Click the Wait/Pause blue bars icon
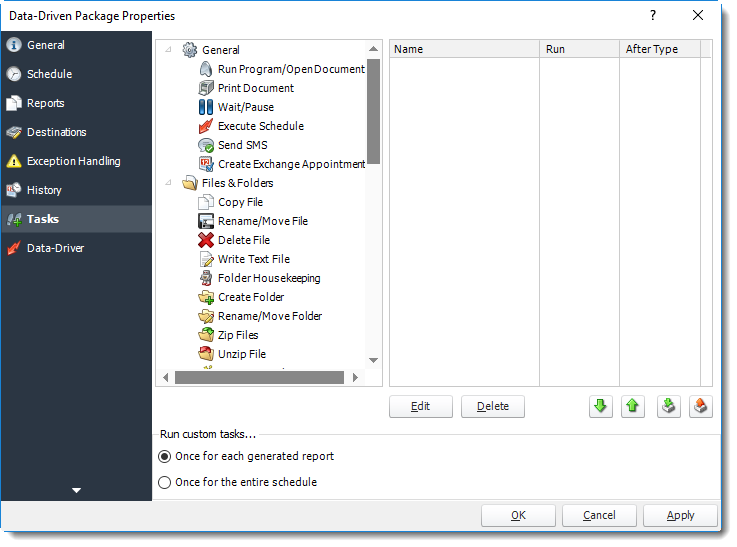The image size is (737, 547). click(x=205, y=107)
